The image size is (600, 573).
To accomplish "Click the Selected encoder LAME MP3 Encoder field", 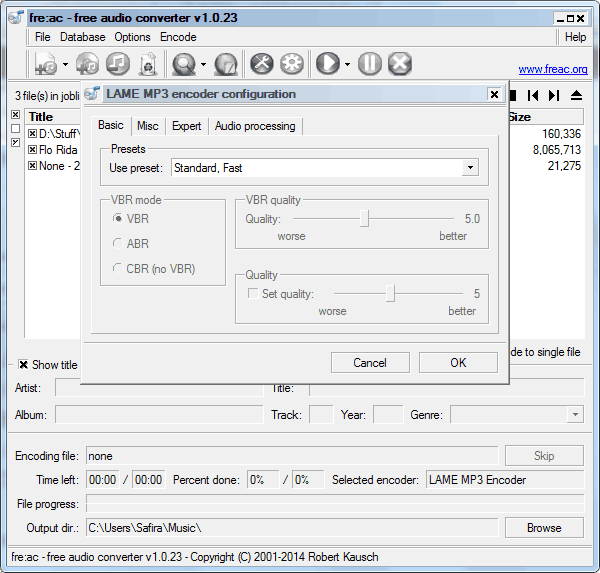I will pyautogui.click(x=505, y=480).
